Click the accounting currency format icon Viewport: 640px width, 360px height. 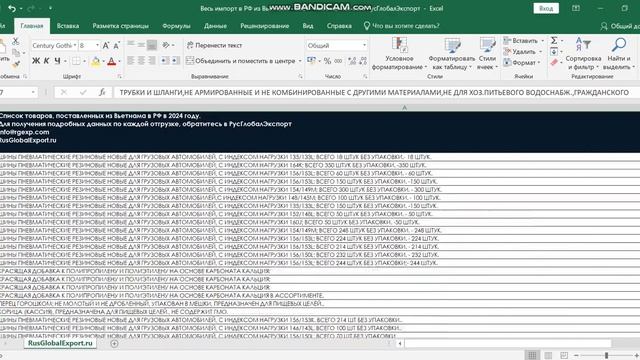tap(311, 61)
